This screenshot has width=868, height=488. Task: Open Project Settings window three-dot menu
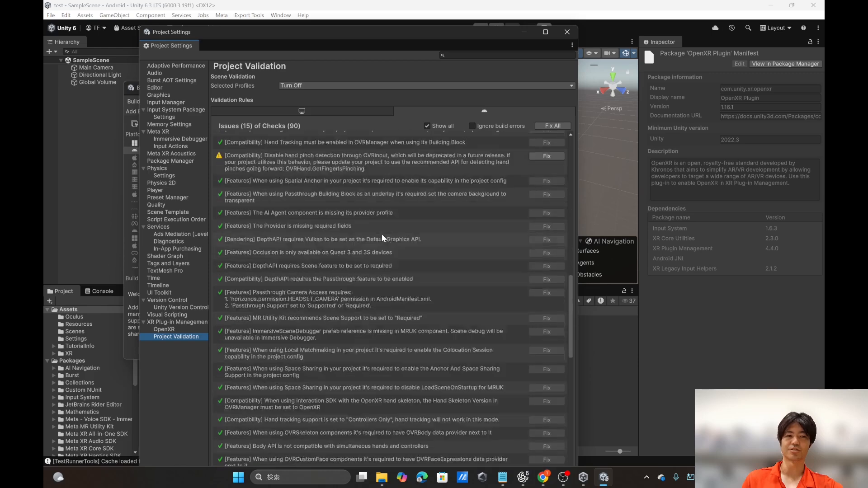[572, 45]
